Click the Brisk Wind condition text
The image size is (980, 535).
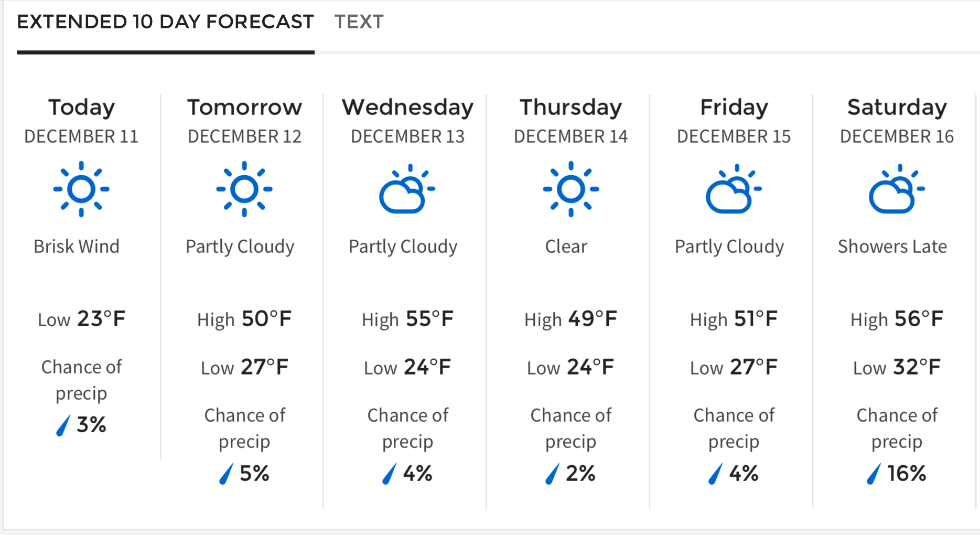(x=77, y=247)
